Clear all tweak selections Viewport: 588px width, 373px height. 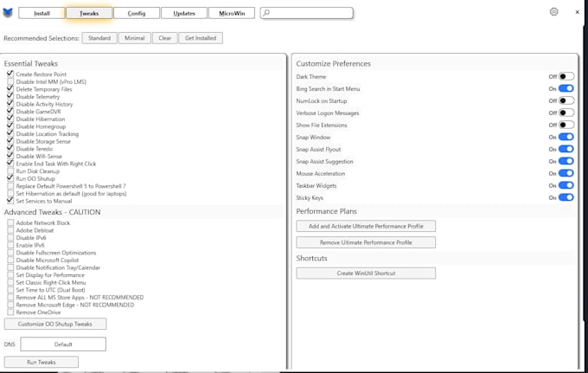pyautogui.click(x=164, y=38)
